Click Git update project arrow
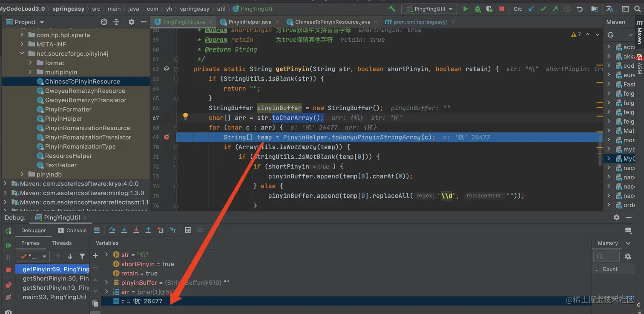644x314 pixels. (531, 9)
